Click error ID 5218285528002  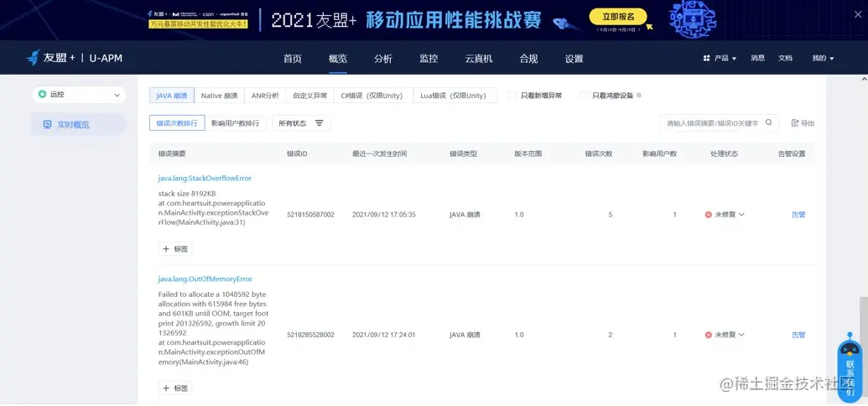point(310,335)
